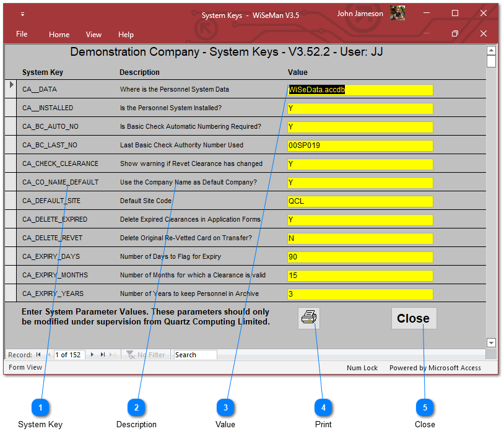Edit the CA_DEFAULT_SITE value field QCL
Viewport: 504px width, 439px height.
360,201
